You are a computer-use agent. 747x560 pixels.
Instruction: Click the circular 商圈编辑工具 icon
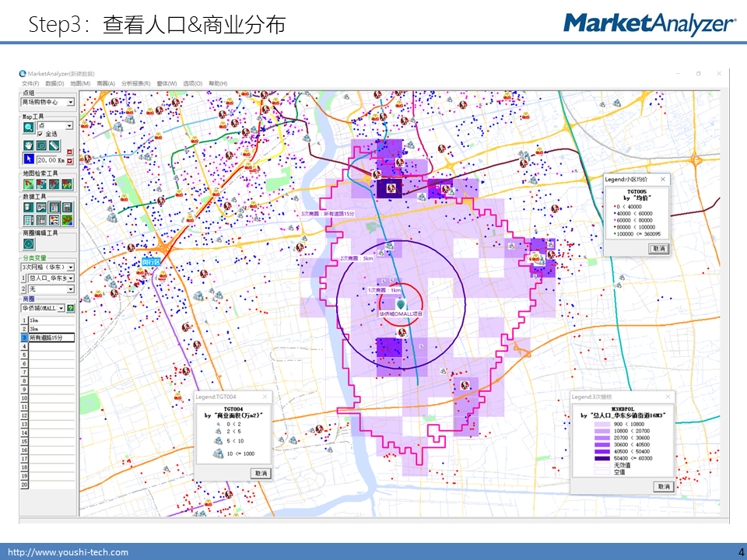29,243
